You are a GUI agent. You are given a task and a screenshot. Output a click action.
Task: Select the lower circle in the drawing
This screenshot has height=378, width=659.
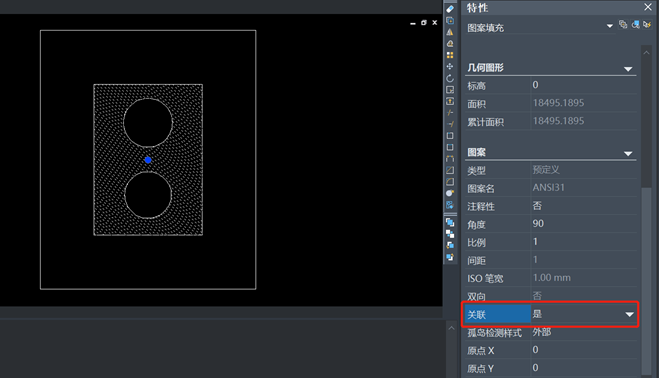[148, 195]
